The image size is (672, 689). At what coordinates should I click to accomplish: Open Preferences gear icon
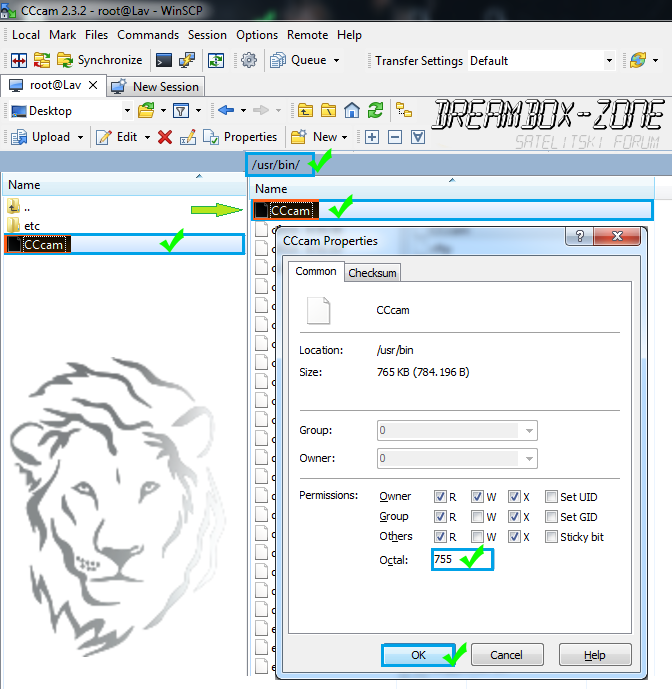click(x=249, y=60)
